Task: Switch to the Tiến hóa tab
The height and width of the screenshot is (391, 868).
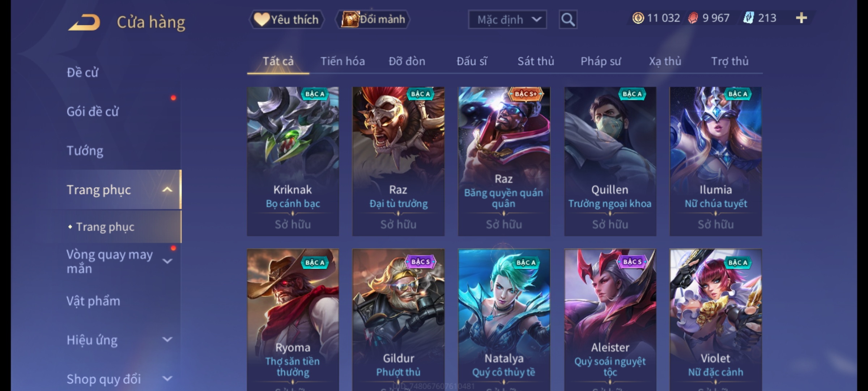Action: pyautogui.click(x=342, y=61)
